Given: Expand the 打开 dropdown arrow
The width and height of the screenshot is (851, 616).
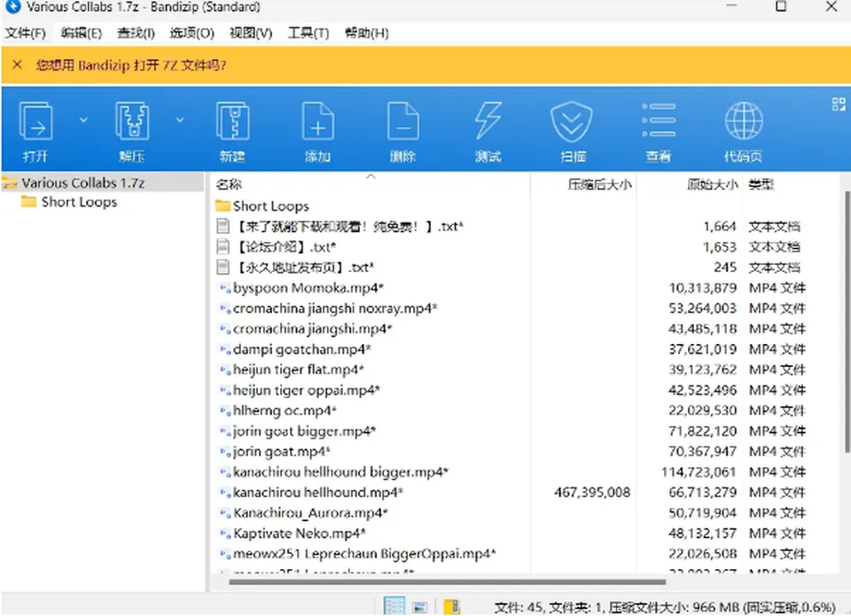Looking at the screenshot, I should tap(83, 120).
